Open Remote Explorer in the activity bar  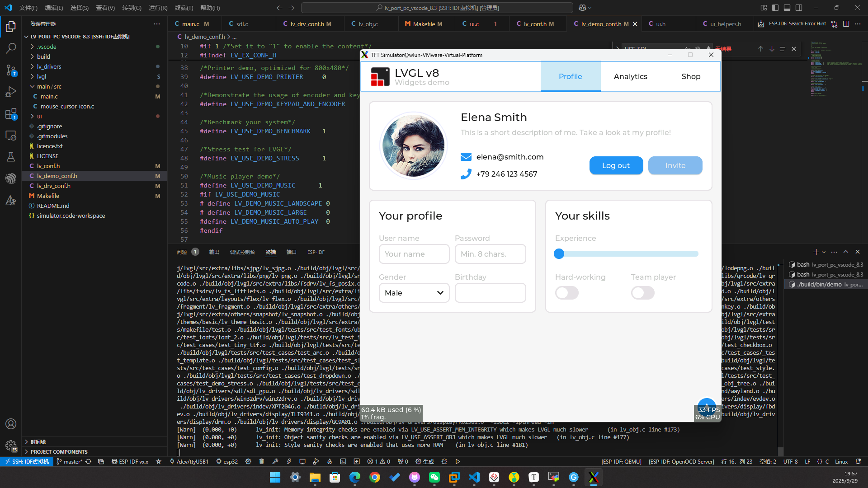[x=11, y=135]
